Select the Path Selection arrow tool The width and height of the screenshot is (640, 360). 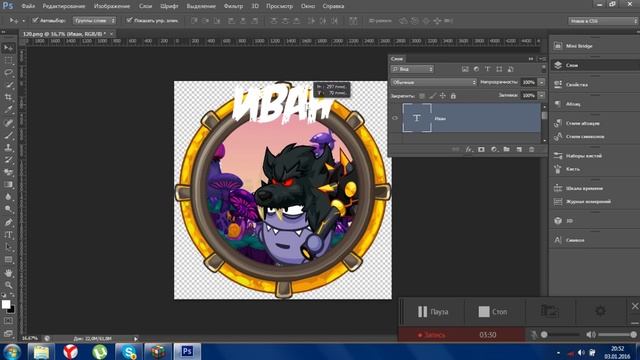tap(8, 247)
